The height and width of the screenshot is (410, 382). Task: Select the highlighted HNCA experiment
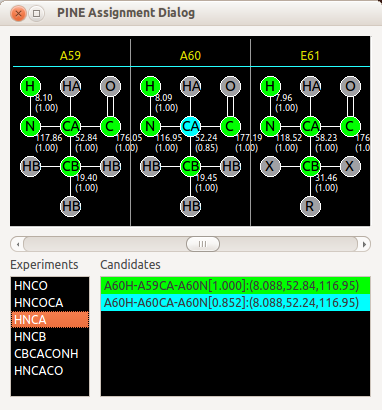[50, 320]
